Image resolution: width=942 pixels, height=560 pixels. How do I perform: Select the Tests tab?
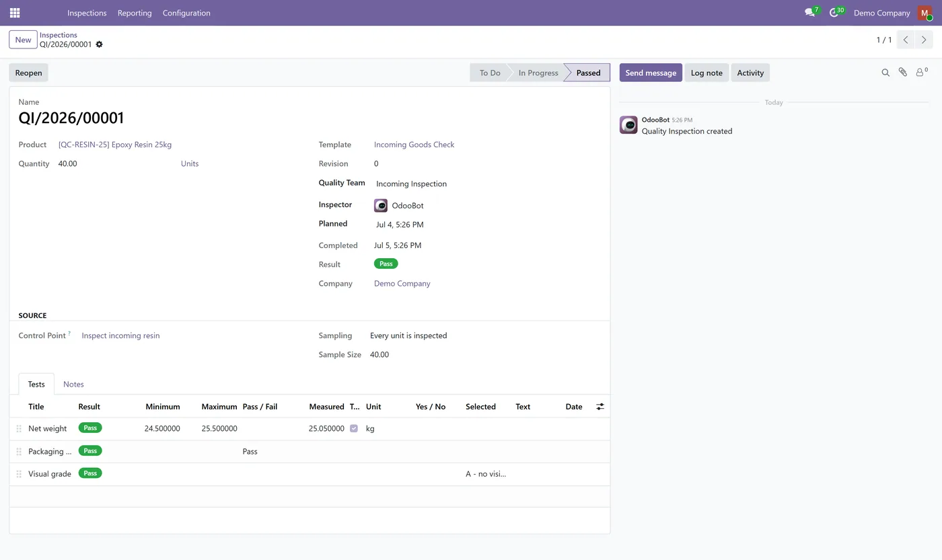(36, 385)
